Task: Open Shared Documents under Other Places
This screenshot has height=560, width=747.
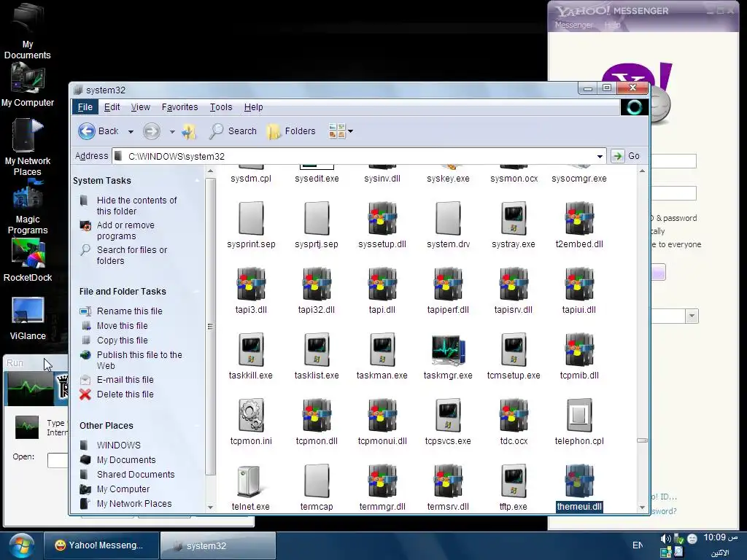Action: (x=135, y=474)
